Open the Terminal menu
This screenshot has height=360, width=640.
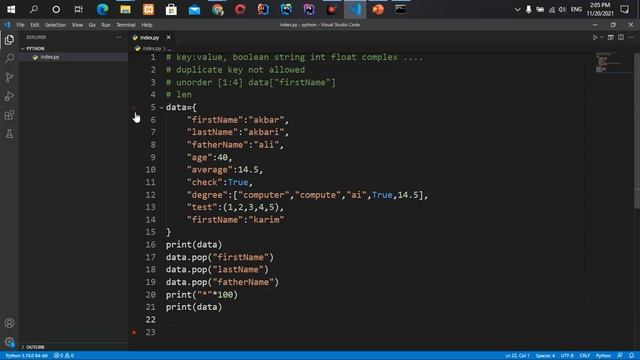pyautogui.click(x=126, y=25)
